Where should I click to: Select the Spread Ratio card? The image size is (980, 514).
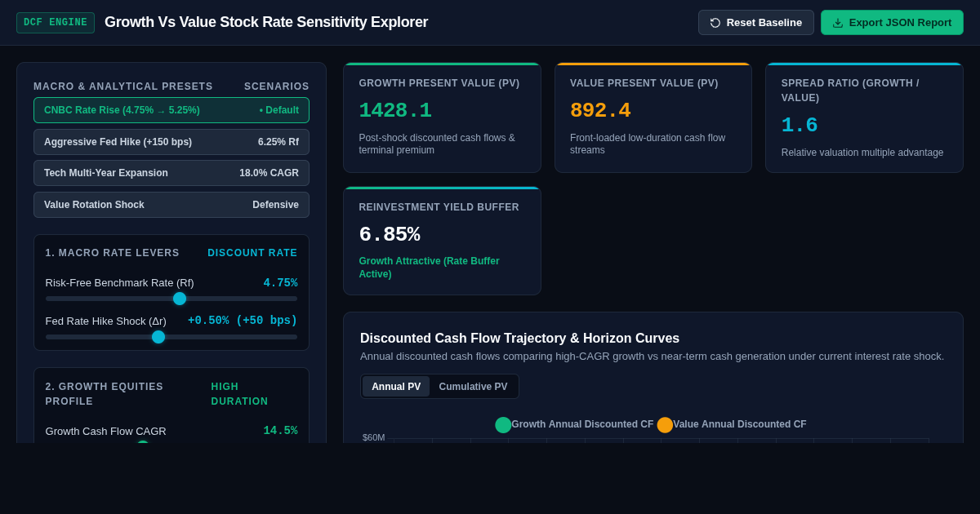(x=864, y=117)
